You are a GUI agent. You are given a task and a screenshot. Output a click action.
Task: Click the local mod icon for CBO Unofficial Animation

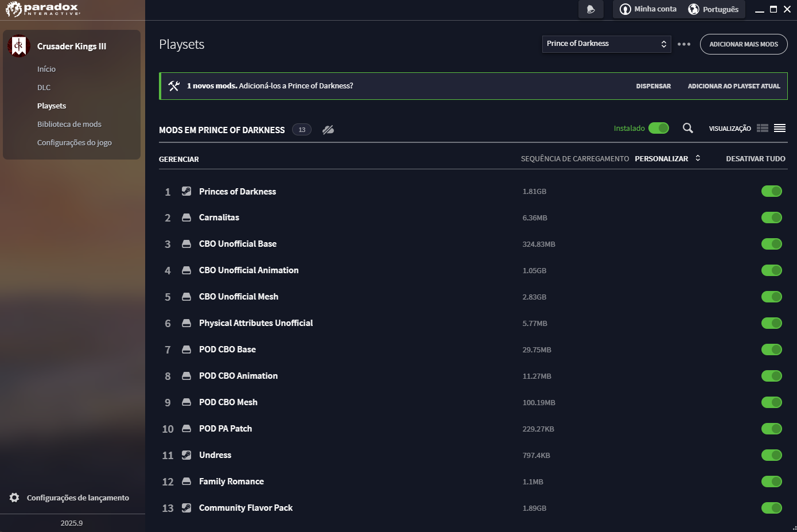[186, 270]
